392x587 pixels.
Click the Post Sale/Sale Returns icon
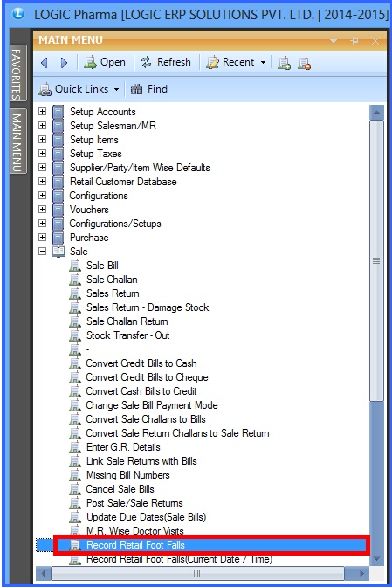[x=75, y=503]
